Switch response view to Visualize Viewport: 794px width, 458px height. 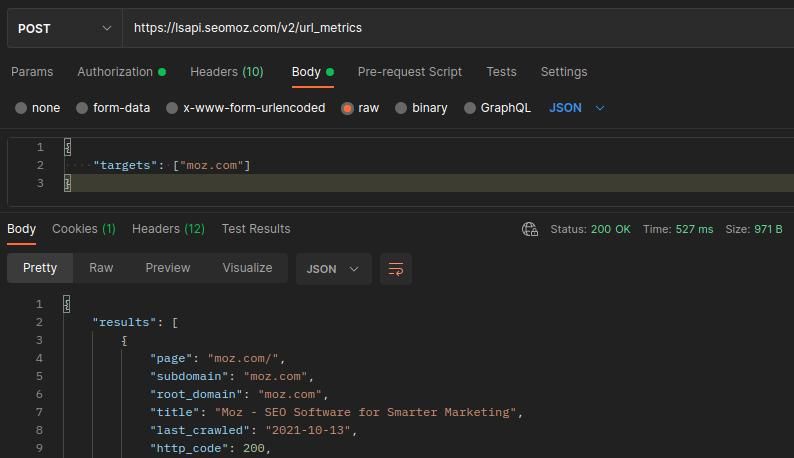247,268
